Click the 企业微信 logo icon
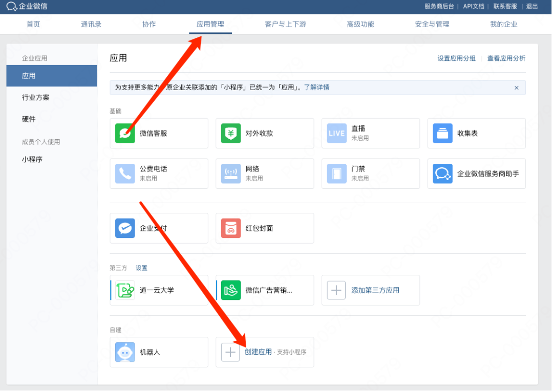Viewport: 553px width, 392px height. 12,6
